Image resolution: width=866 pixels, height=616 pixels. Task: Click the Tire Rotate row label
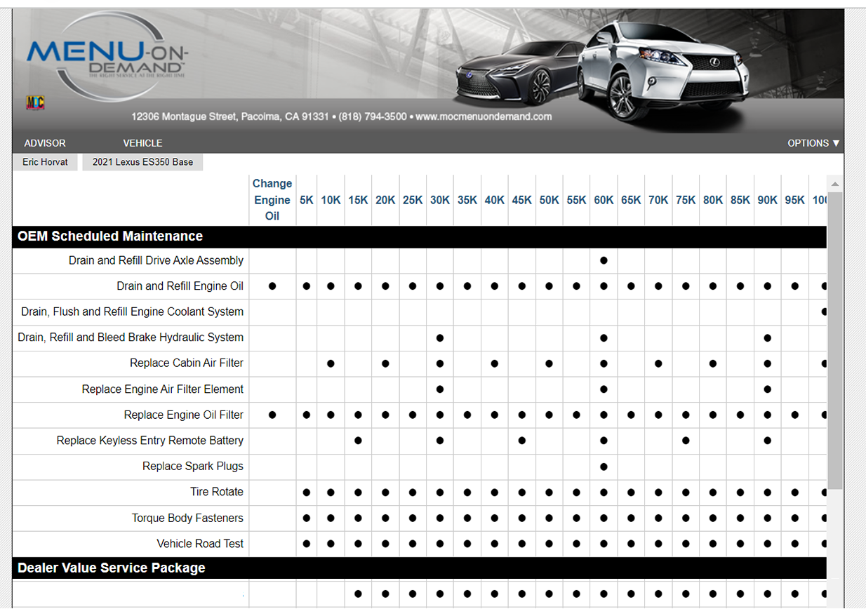pos(217,492)
